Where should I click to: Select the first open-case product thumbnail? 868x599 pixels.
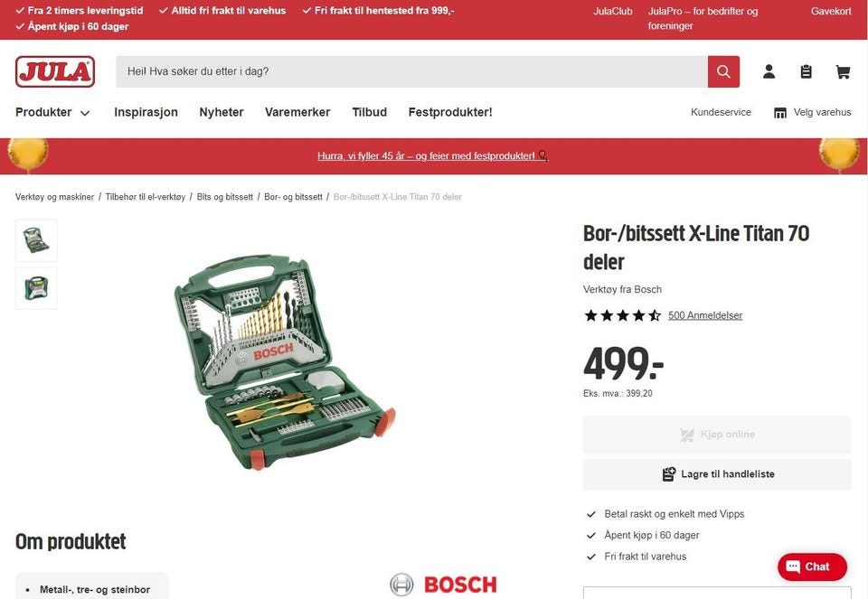36,240
